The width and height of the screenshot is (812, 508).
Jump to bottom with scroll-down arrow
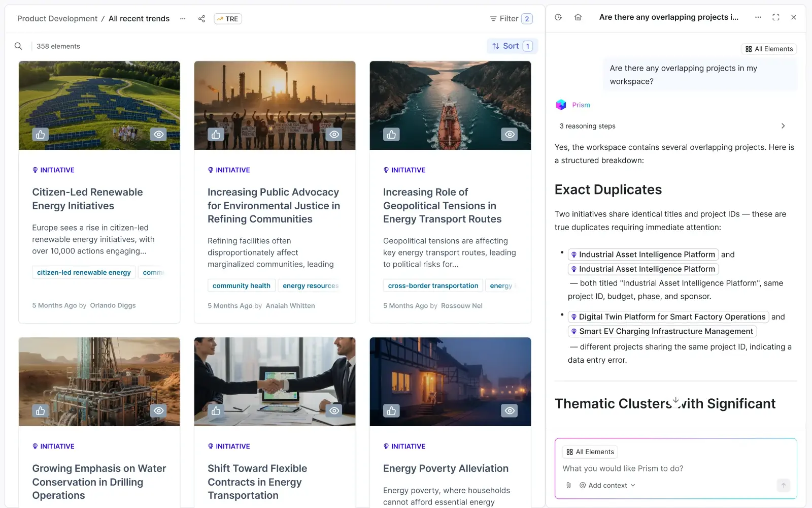[x=676, y=401]
